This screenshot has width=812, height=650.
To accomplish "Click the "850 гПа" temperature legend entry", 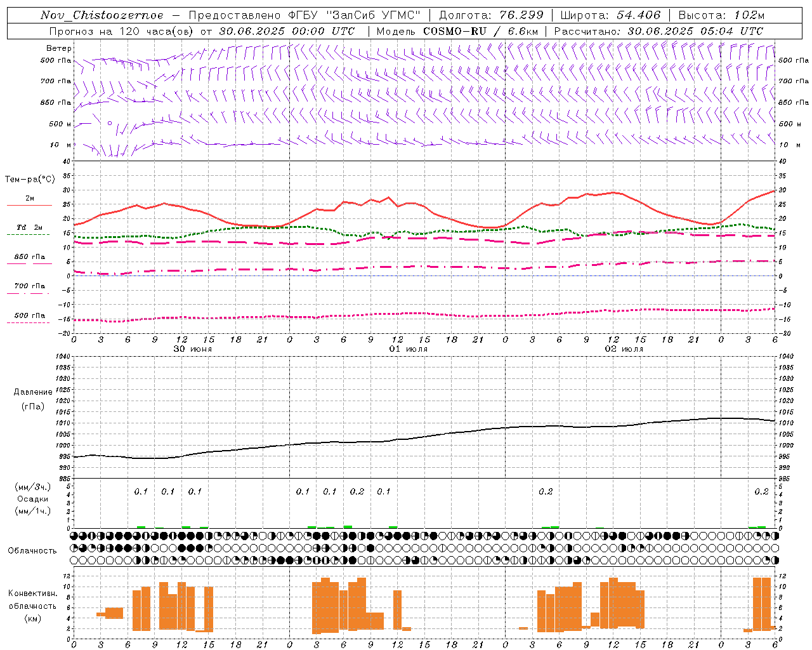I will (x=30, y=257).
